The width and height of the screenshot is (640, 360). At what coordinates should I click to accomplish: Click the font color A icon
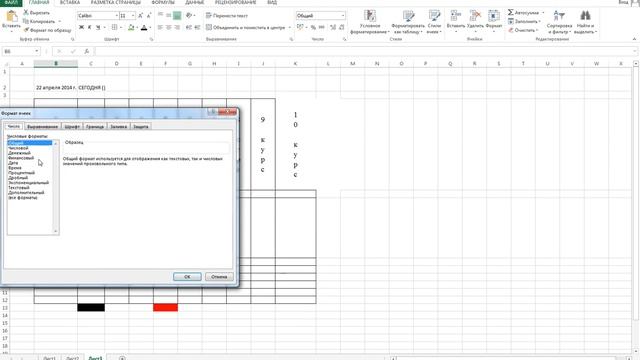(144, 27)
